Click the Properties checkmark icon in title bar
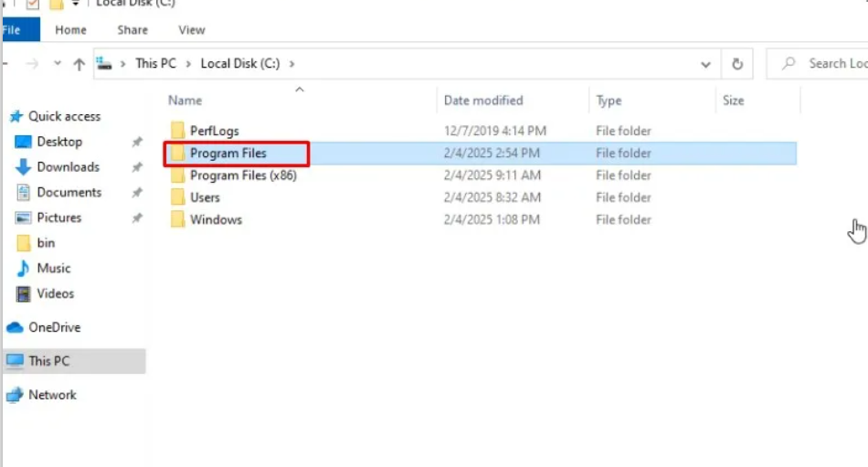Viewport: 868px width, 467px height. point(33,5)
